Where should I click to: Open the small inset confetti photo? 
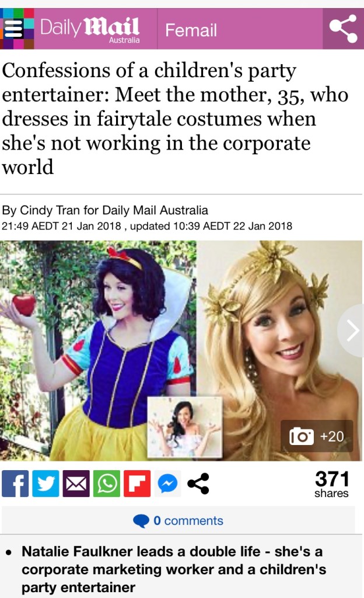185,426
